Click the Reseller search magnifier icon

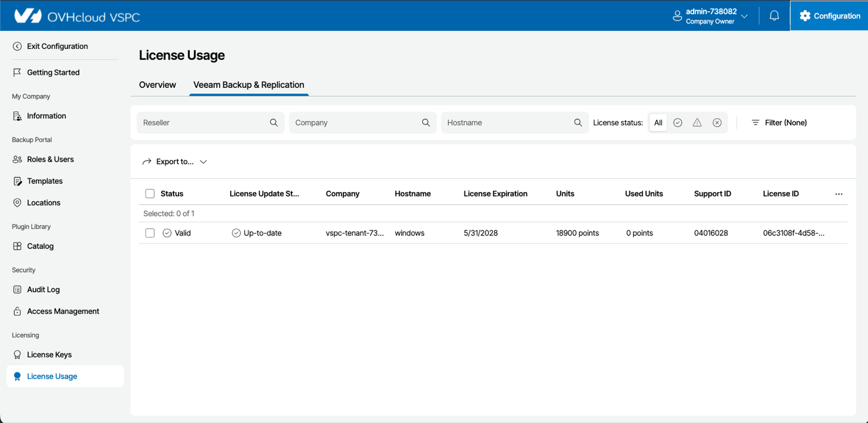[x=273, y=123]
